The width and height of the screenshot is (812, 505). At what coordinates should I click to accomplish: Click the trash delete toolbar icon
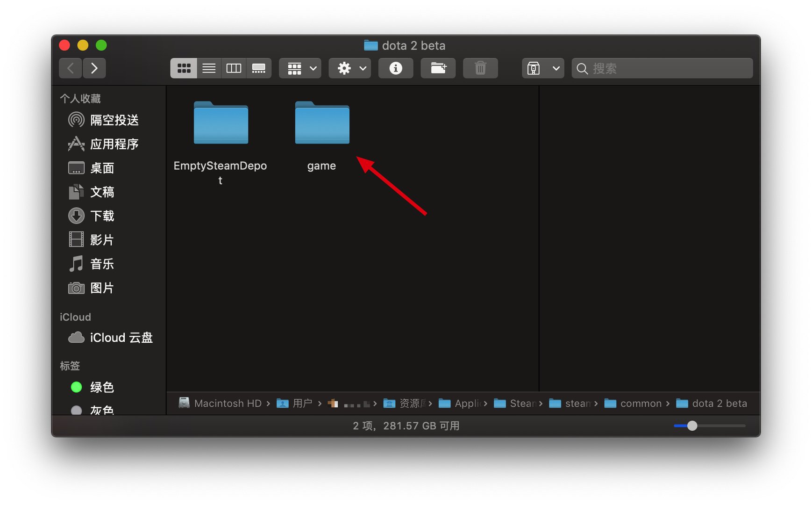click(480, 68)
